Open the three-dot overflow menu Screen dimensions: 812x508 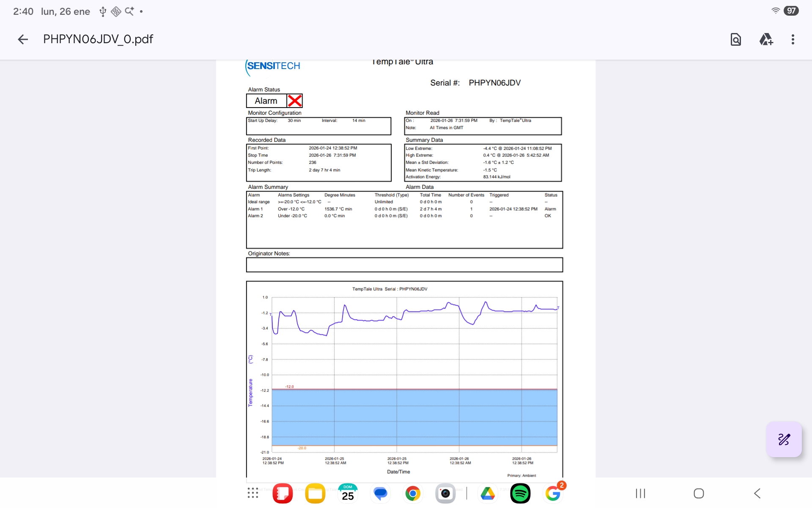point(793,39)
